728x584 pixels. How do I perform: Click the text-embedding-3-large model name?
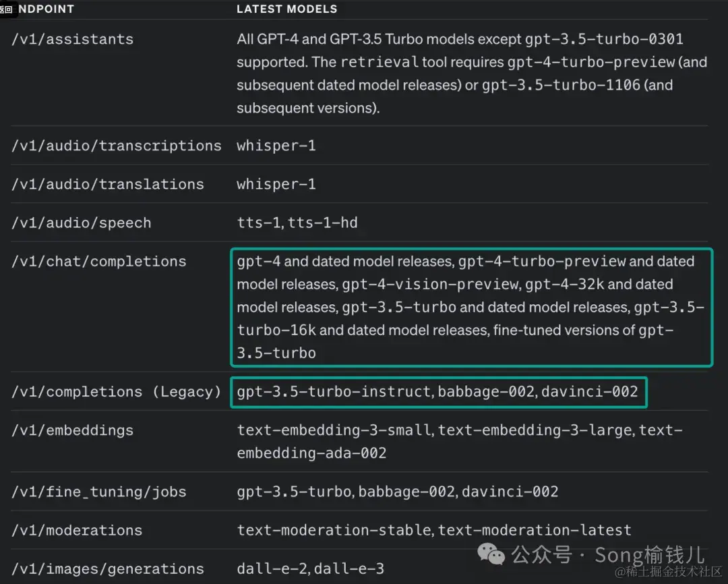click(x=535, y=430)
